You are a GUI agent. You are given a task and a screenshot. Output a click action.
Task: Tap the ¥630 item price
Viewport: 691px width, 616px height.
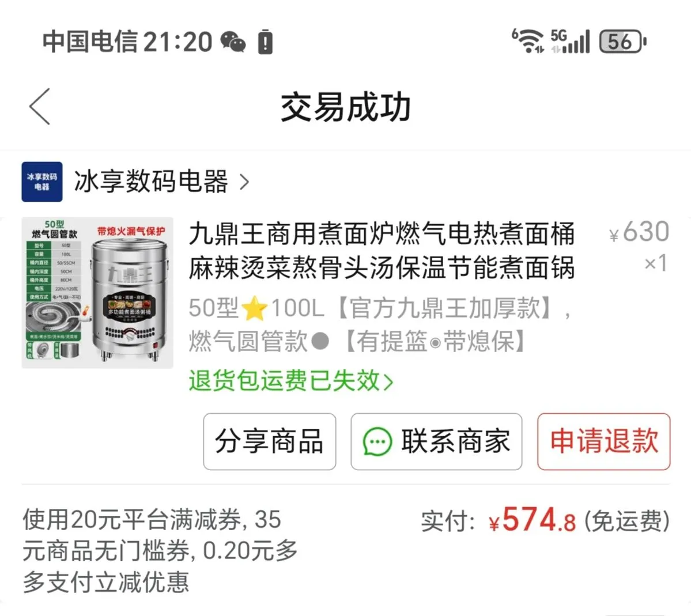(639, 232)
